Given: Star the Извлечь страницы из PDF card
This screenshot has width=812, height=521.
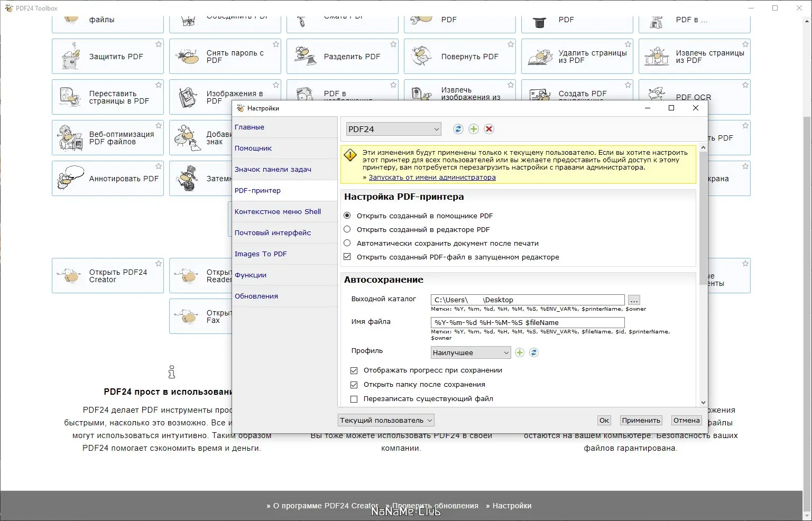Looking at the screenshot, I should point(745,44).
